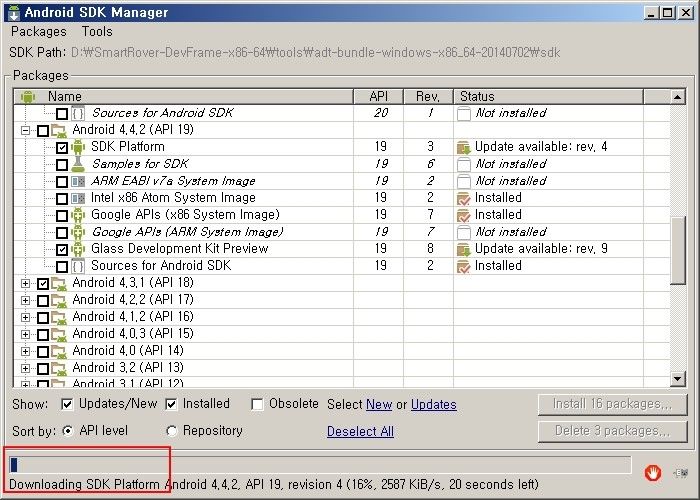Viewport: 700px width, 500px height.
Task: Toggle the Installed show filter
Action: 171,404
